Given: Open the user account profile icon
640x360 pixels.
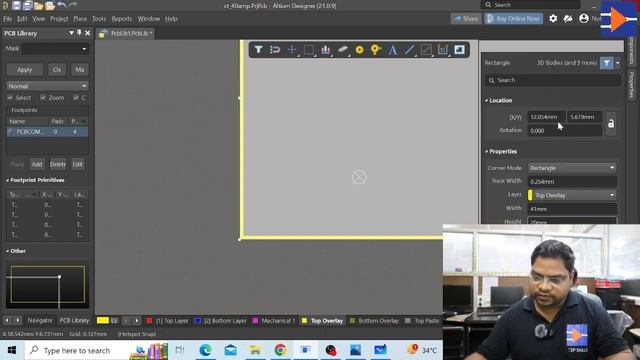Looking at the screenshot, I should click(584, 18).
